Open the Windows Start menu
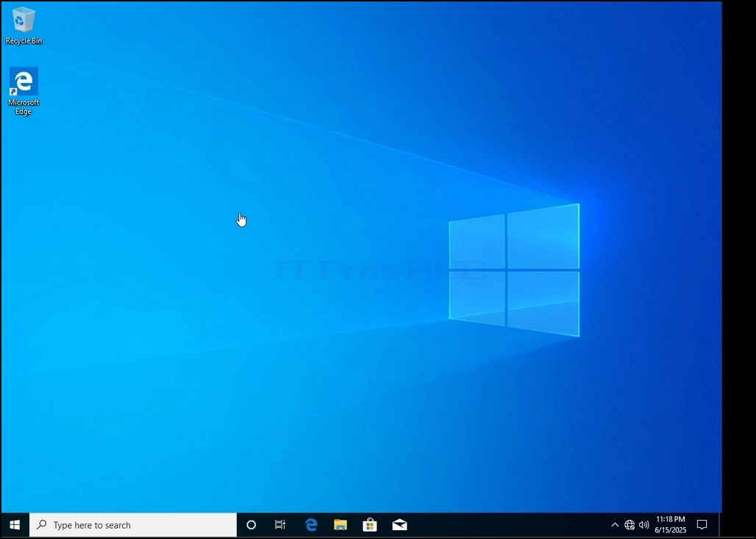Screen dimensions: 756x539 (x=15, y=525)
